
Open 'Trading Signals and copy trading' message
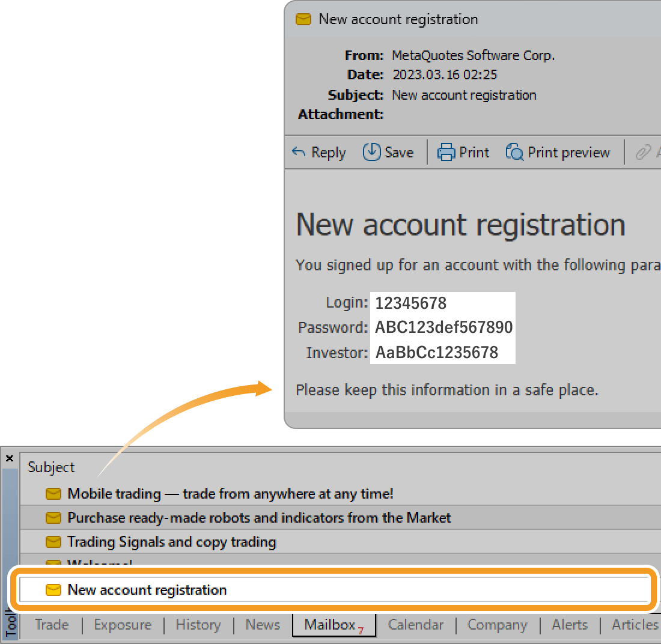coord(172,542)
